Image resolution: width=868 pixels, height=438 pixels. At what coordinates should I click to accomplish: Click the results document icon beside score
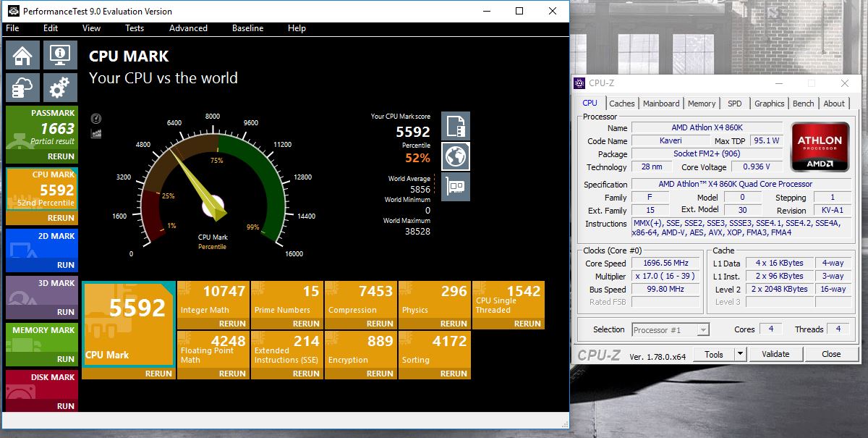click(x=456, y=126)
